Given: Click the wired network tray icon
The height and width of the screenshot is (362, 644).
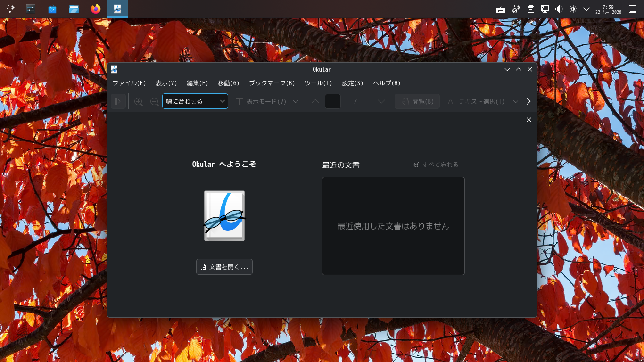Looking at the screenshot, I should 545,9.
